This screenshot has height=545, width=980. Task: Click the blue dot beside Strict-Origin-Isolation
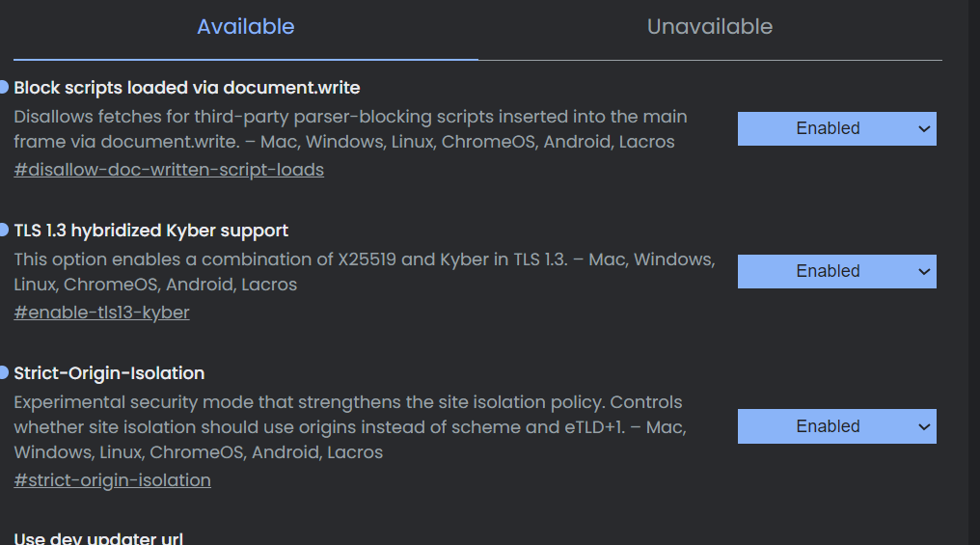click(4, 373)
